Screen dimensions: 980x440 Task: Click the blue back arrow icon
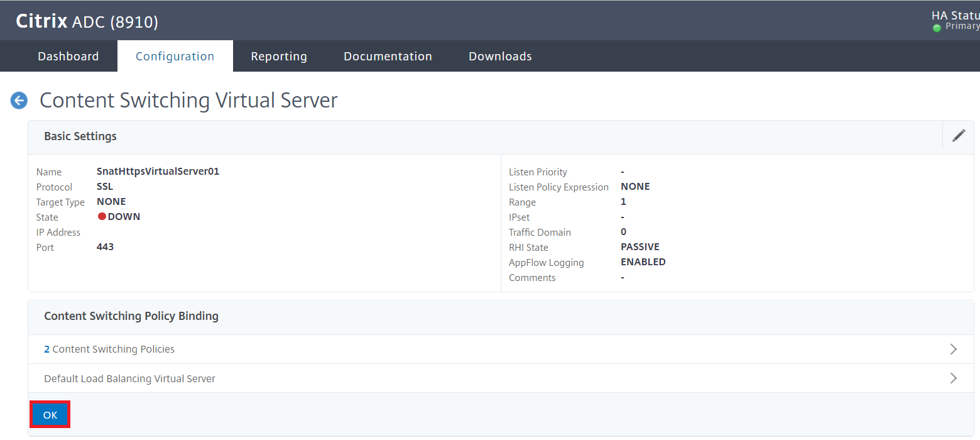pos(19,101)
